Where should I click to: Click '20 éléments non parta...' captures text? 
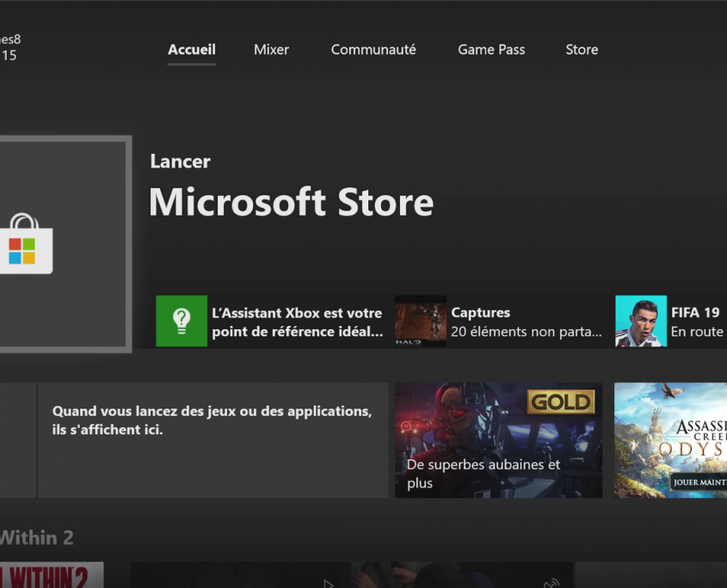point(527,332)
